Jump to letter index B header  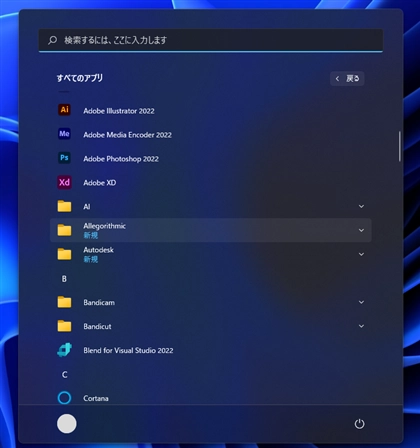point(64,279)
